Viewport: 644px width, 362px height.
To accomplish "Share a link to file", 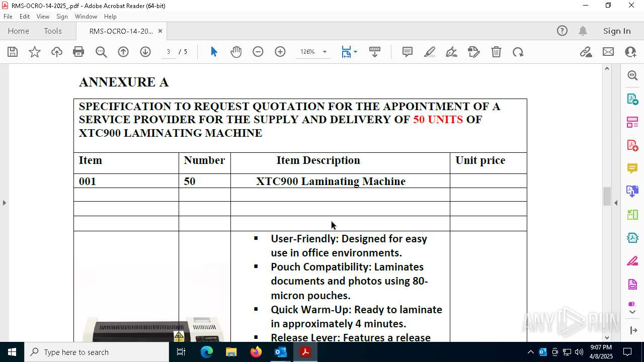I will pyautogui.click(x=586, y=52).
